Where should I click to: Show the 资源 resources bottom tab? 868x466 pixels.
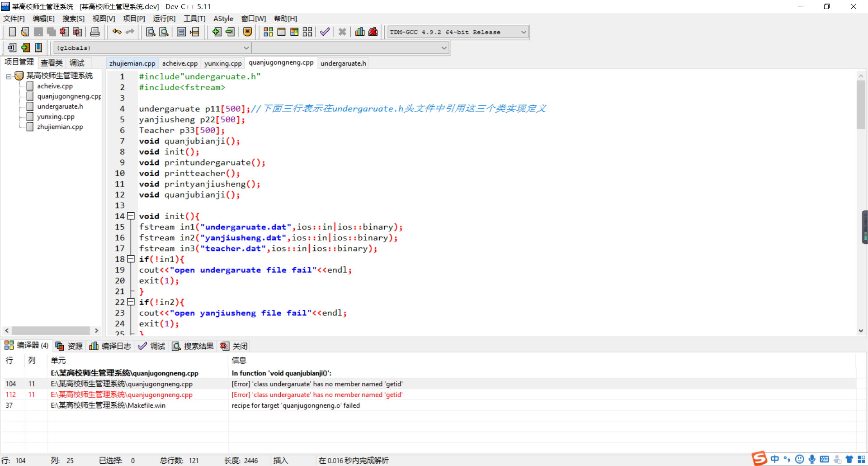(x=69, y=346)
